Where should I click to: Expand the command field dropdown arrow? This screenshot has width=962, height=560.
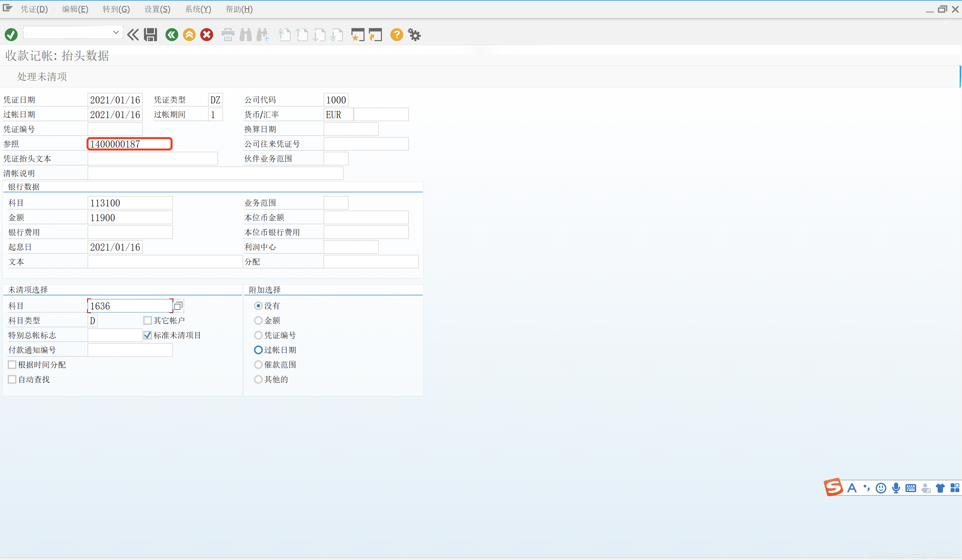tap(116, 32)
